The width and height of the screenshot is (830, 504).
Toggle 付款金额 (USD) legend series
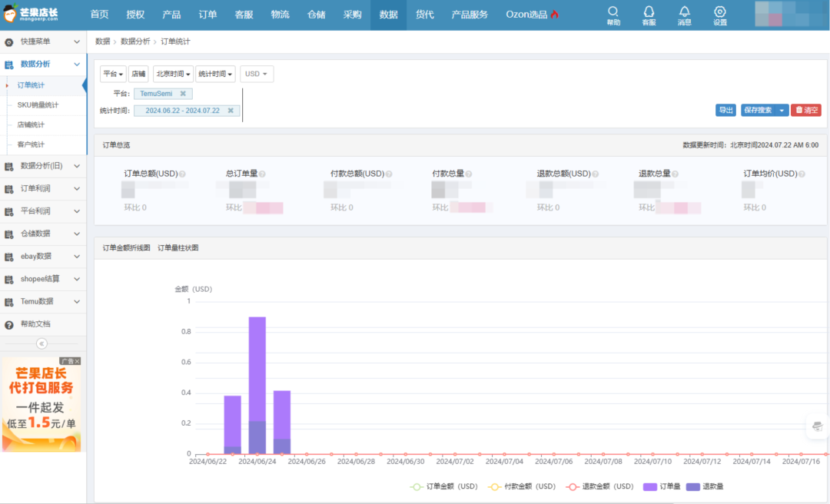pos(521,486)
